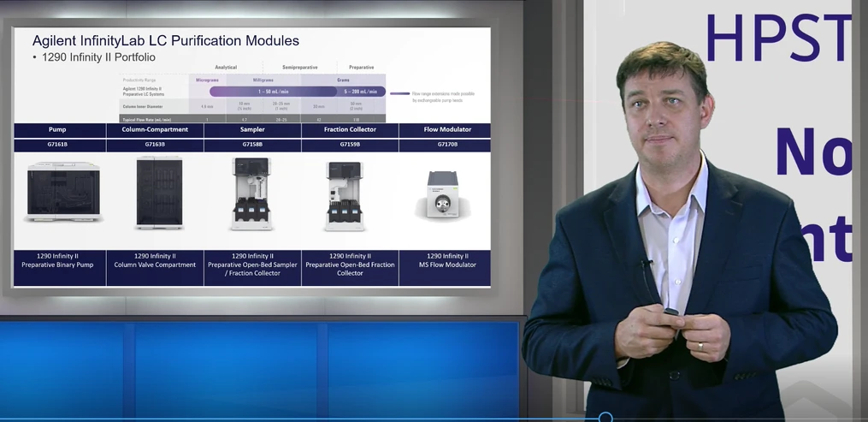
Task: Click the Column Valve Compartment product image
Action: click(158, 193)
